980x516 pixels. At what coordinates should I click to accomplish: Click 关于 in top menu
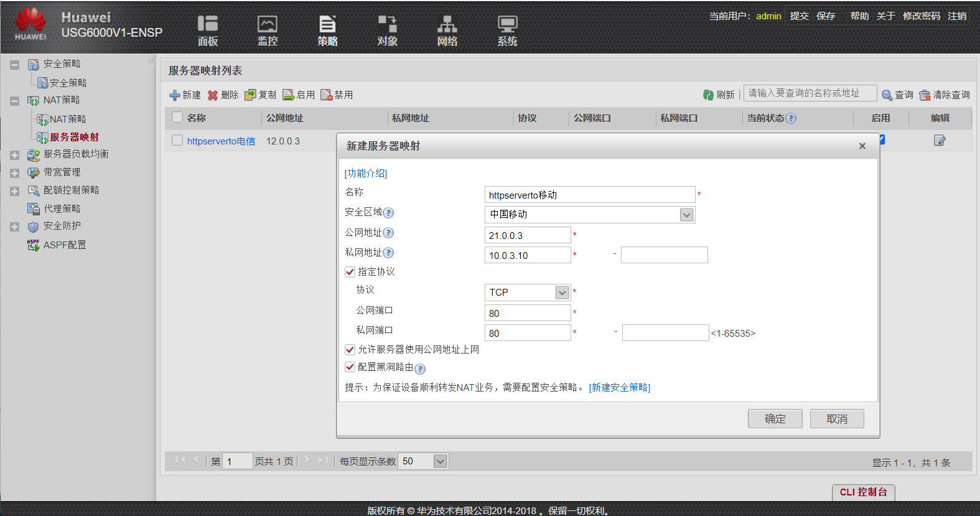pos(885,16)
